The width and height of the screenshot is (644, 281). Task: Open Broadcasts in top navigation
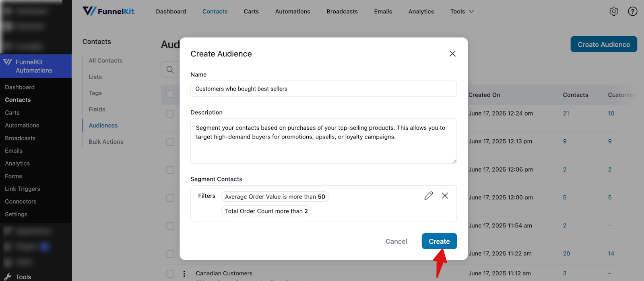point(342,11)
